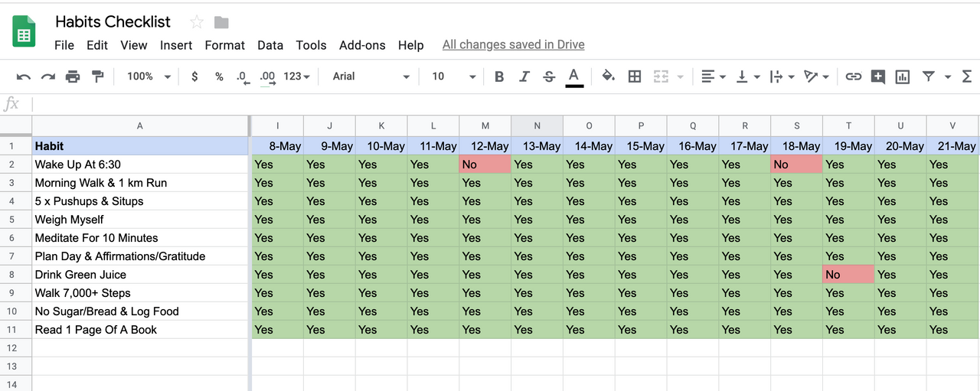Open the Format menu
The width and height of the screenshot is (980, 391).
(225, 45)
